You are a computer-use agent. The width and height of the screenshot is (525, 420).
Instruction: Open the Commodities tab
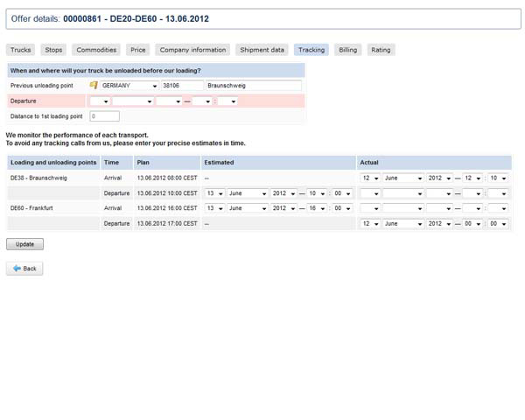tap(96, 50)
